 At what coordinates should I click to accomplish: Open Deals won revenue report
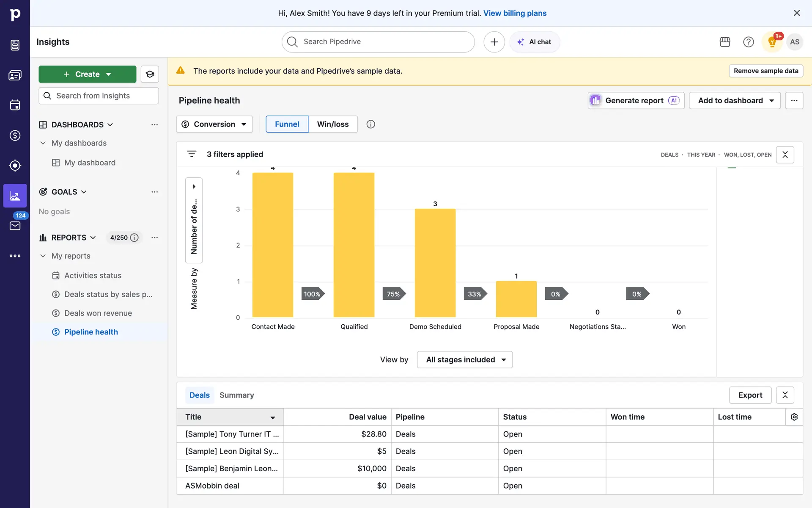pos(98,313)
